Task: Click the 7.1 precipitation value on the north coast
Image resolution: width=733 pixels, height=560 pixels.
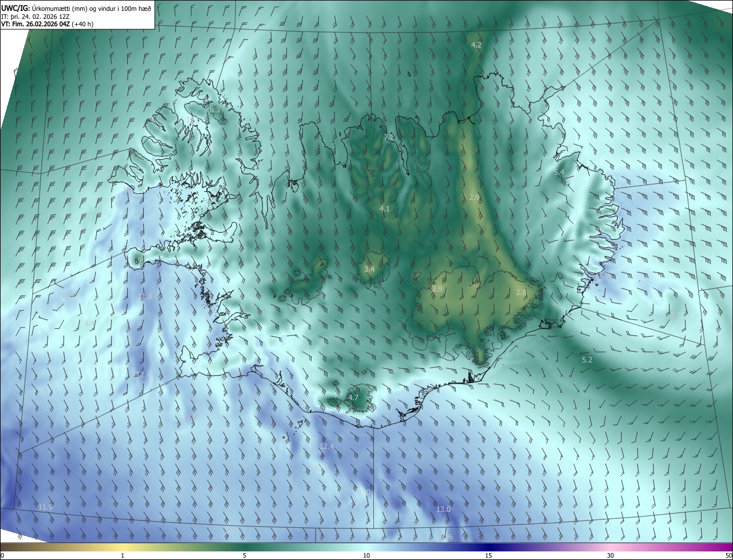Action: 389,137
